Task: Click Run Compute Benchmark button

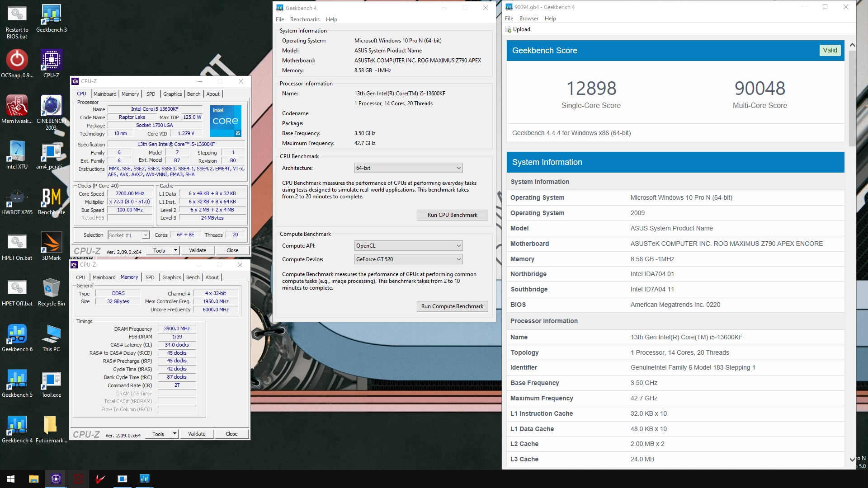Action: click(452, 306)
